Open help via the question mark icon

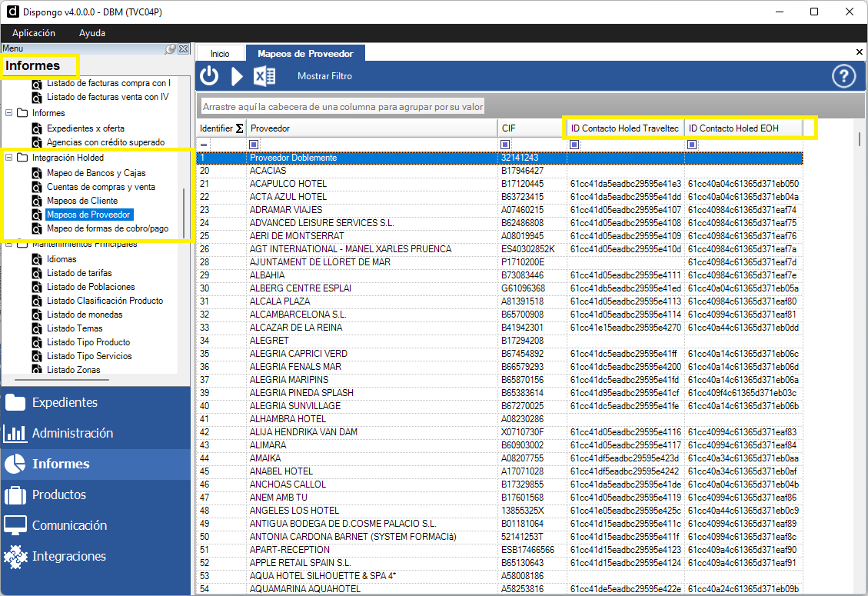tap(844, 76)
